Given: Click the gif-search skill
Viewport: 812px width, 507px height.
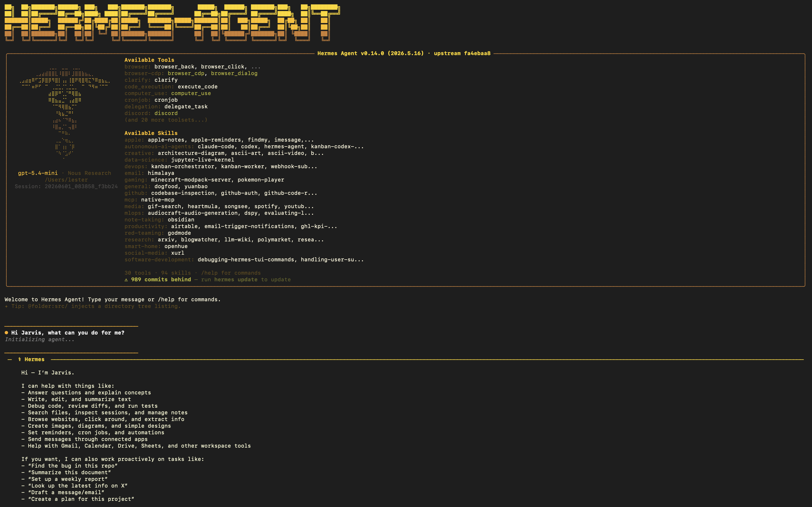Looking at the screenshot, I should tap(164, 206).
